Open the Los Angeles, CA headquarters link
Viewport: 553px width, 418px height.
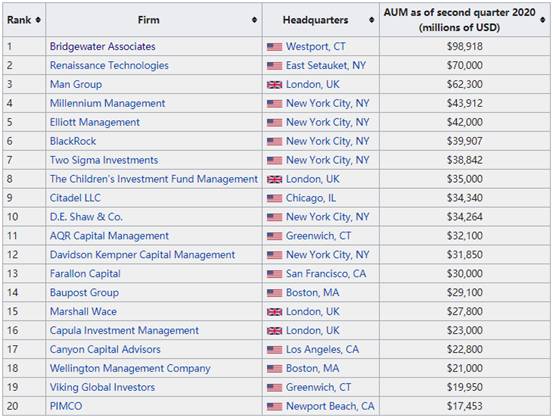[322, 350]
